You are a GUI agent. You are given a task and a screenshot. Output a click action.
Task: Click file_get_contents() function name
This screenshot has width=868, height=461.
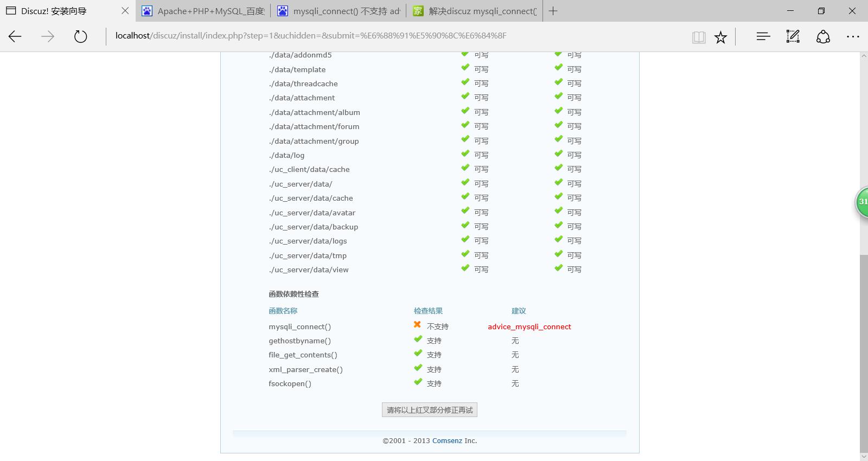coord(303,355)
